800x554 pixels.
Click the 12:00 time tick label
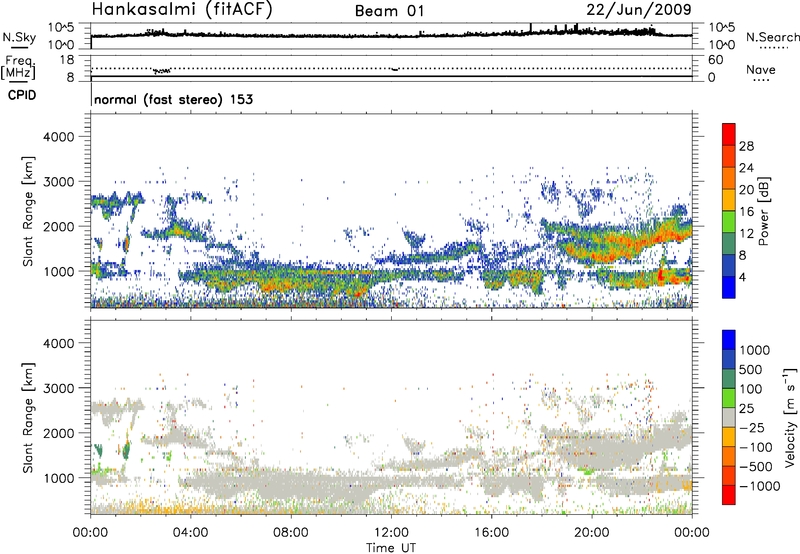point(391,533)
